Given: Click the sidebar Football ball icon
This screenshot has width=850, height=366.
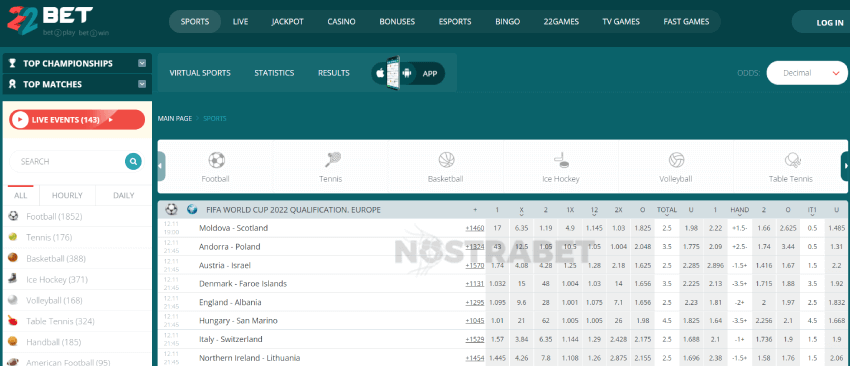Looking at the screenshot, I should coord(14,216).
